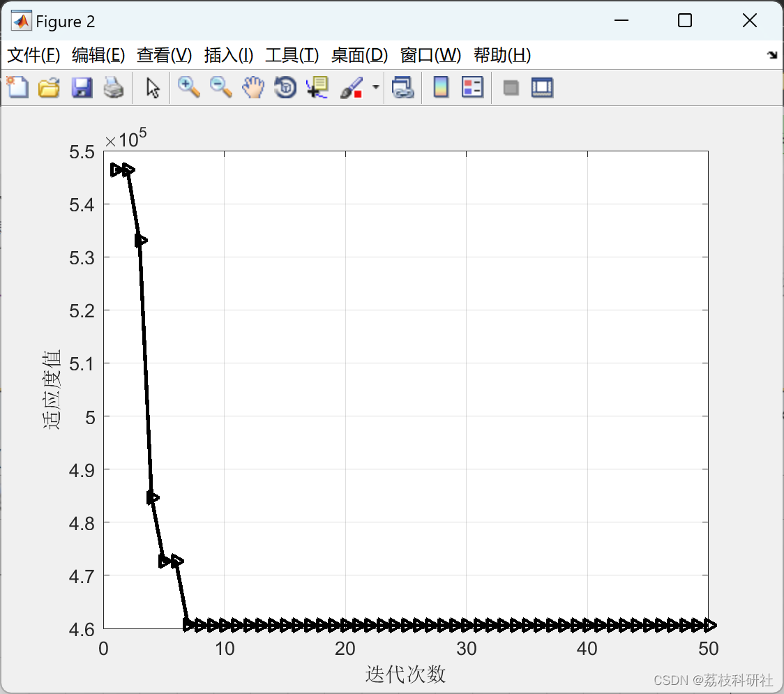Click the Link Plot icon

tap(403, 87)
